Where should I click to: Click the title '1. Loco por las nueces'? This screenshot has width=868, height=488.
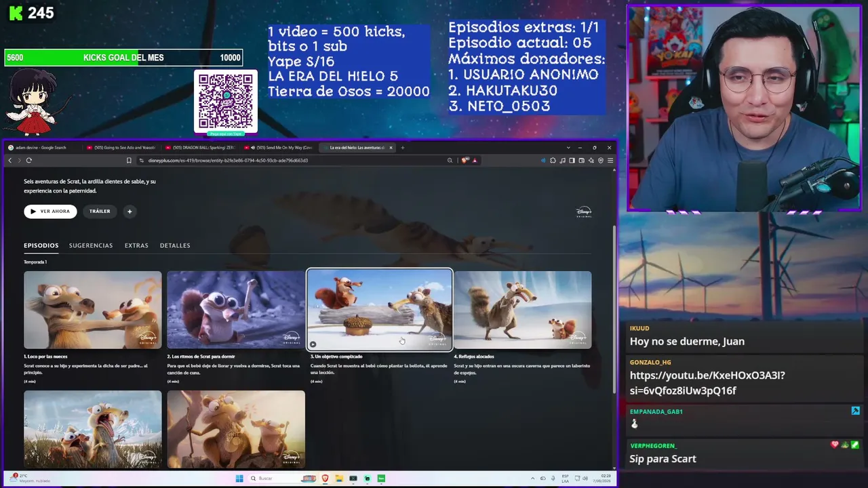coord(45,357)
